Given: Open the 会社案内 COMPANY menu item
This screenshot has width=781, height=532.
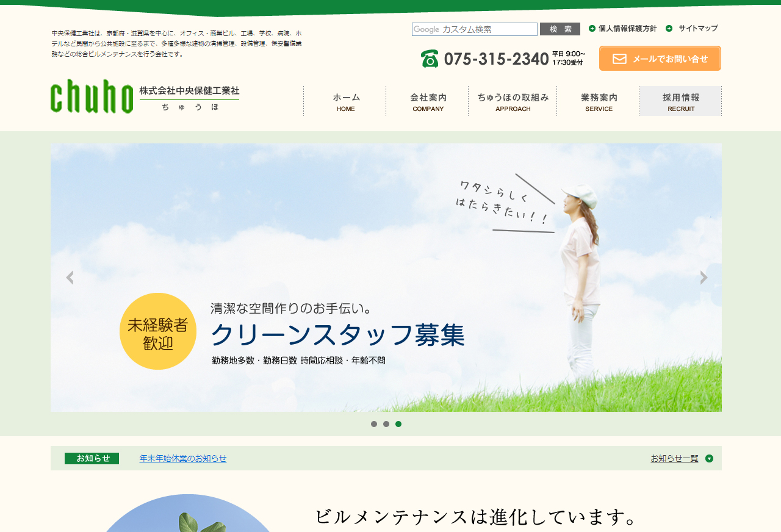Looking at the screenshot, I should 428,101.
